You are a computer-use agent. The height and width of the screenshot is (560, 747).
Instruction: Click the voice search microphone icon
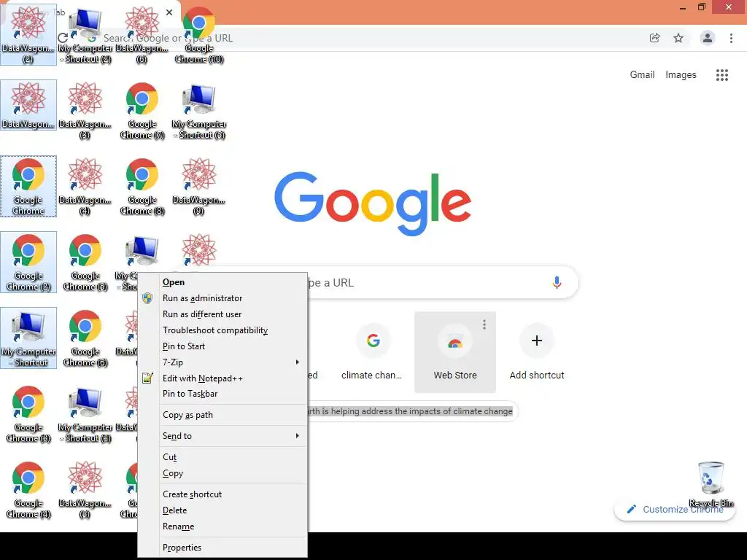point(557,282)
